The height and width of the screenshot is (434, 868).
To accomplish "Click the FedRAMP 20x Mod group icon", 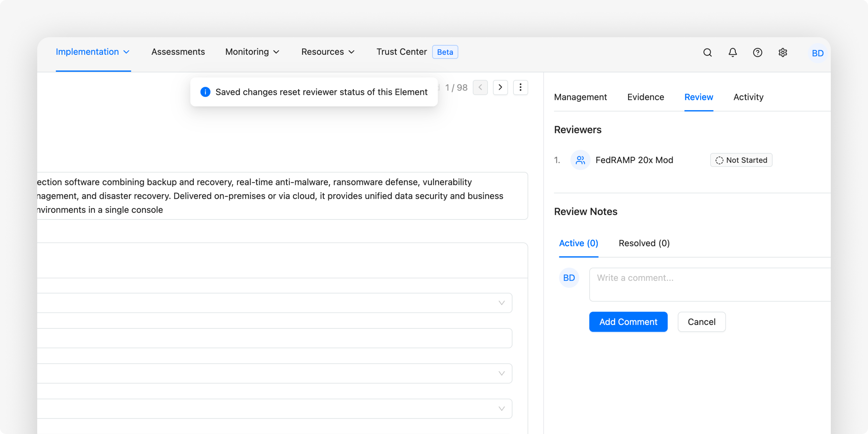I will point(580,160).
